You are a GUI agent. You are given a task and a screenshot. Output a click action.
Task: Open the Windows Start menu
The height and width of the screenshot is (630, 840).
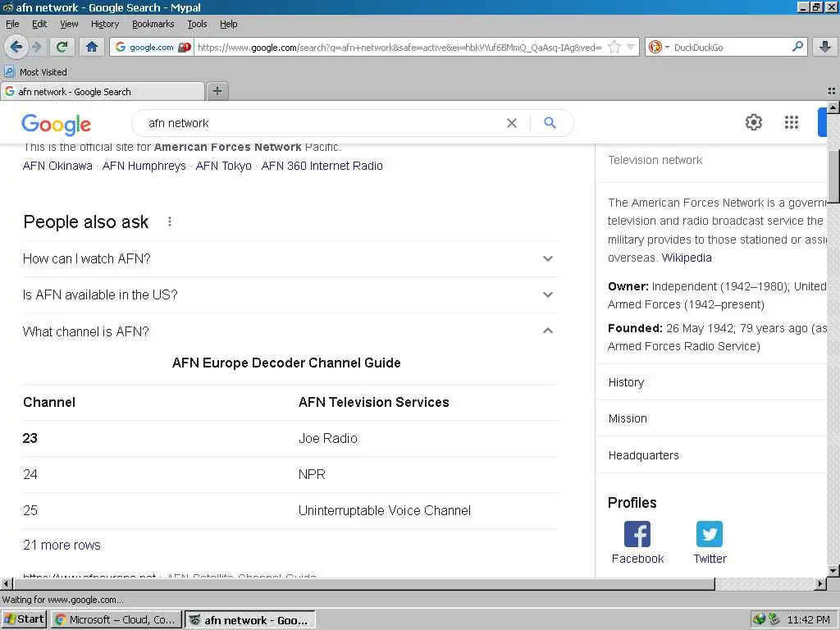click(x=24, y=619)
